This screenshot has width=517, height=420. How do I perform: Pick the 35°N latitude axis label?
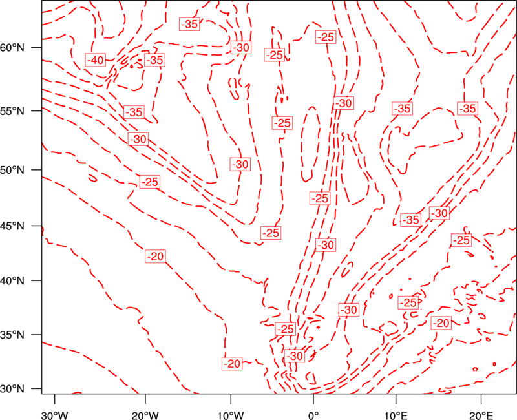(x=12, y=335)
